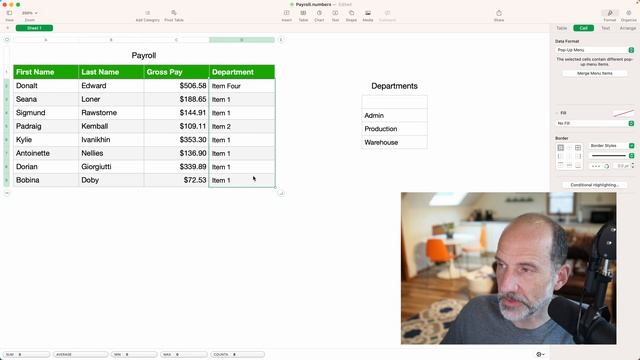The image size is (640, 360).
Task: Click the Media toolbar icon
Action: pos(368,13)
